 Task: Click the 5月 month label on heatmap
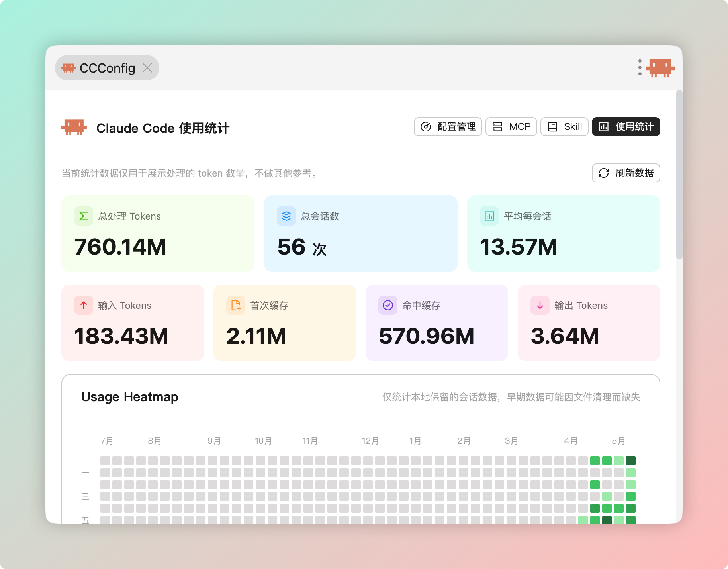click(618, 441)
